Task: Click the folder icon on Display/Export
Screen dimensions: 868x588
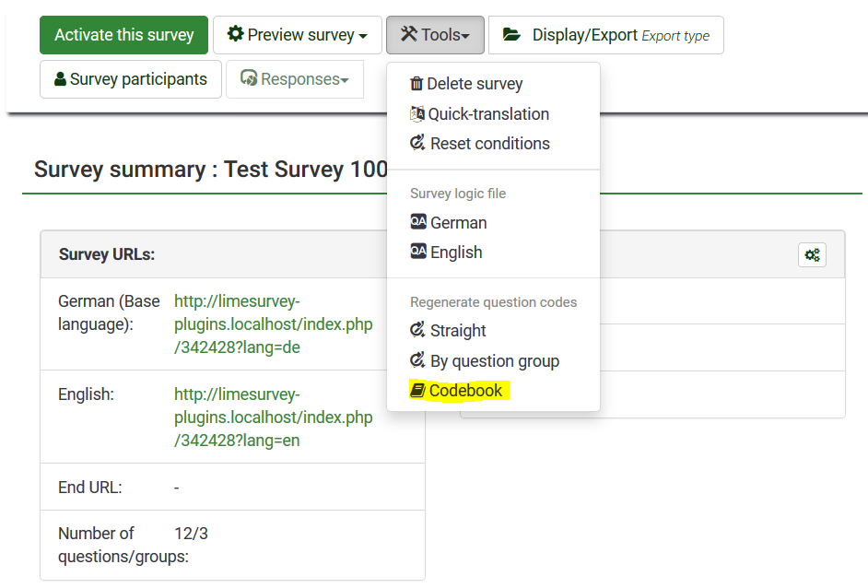Action: coord(511,35)
